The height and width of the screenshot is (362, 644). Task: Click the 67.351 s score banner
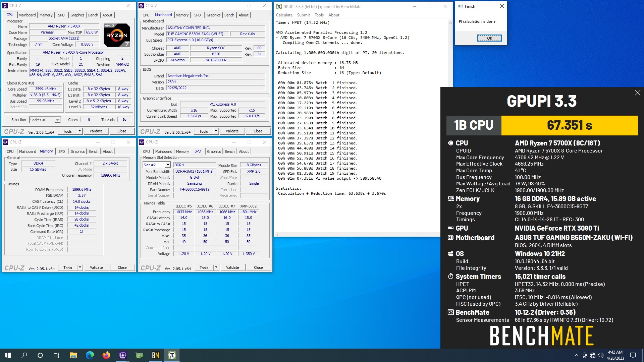[570, 125]
